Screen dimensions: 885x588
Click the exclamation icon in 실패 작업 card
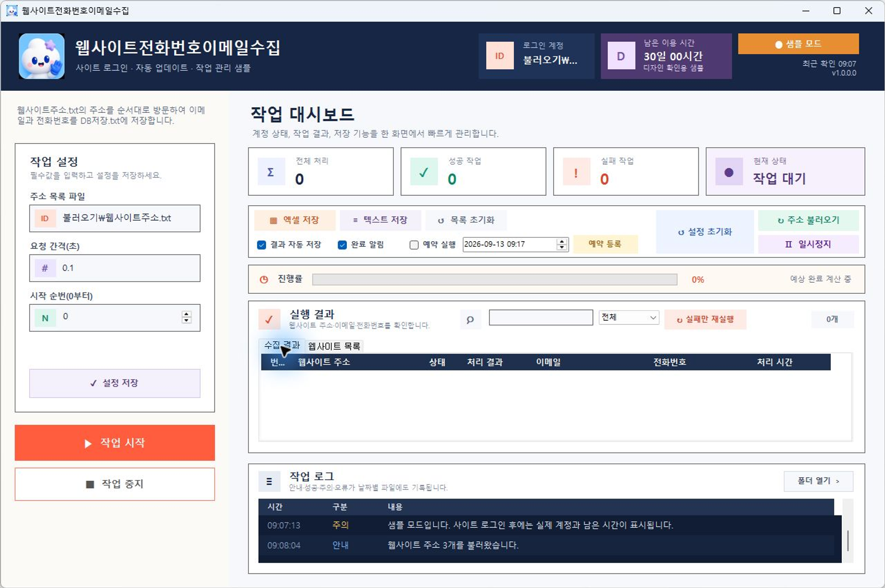pos(576,171)
